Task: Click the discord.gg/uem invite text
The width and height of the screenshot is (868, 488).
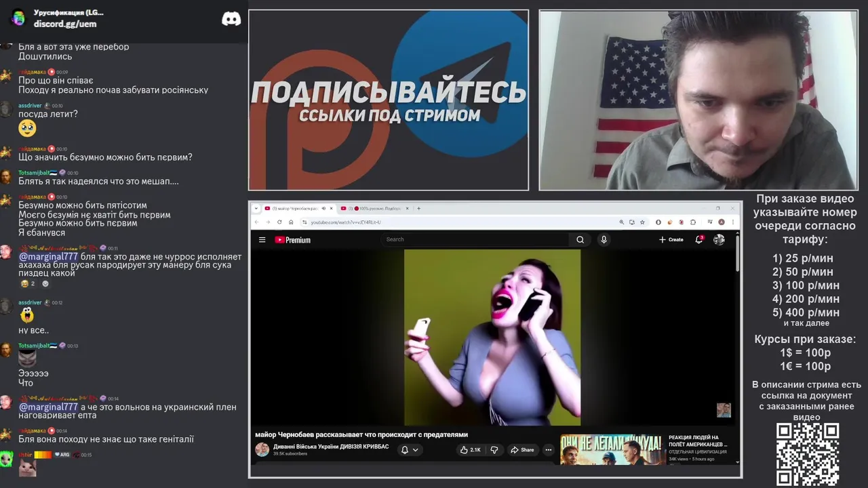Action: 65,24
